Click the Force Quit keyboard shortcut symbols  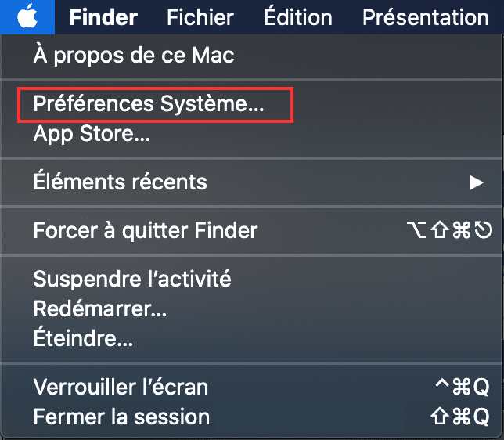[x=449, y=230]
